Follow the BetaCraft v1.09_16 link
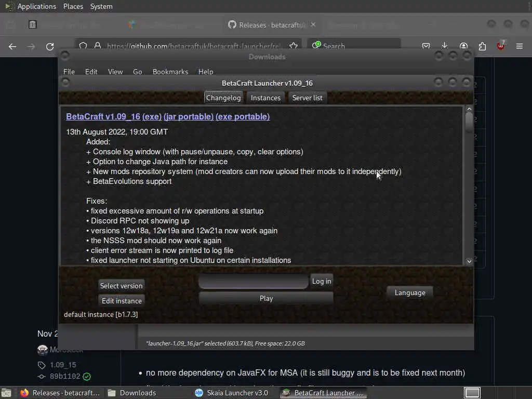Image resolution: width=532 pixels, height=399 pixels. [103, 116]
